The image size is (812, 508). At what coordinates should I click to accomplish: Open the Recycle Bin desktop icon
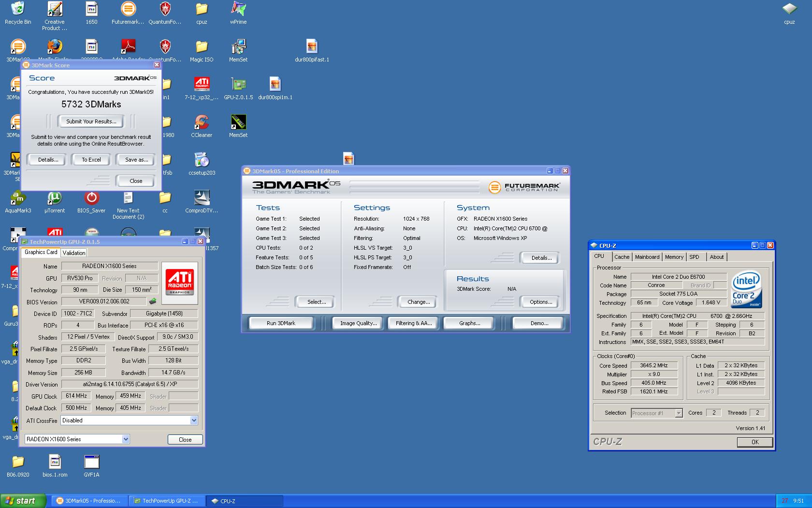[18, 13]
